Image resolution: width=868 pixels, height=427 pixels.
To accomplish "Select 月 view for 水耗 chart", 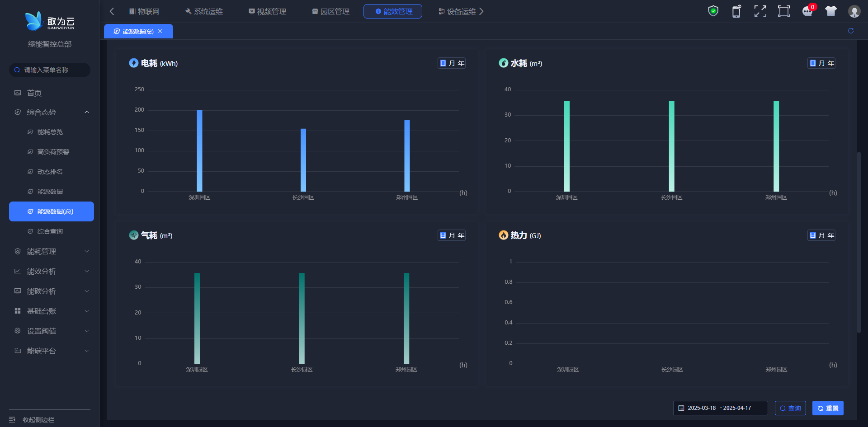I will [x=822, y=63].
